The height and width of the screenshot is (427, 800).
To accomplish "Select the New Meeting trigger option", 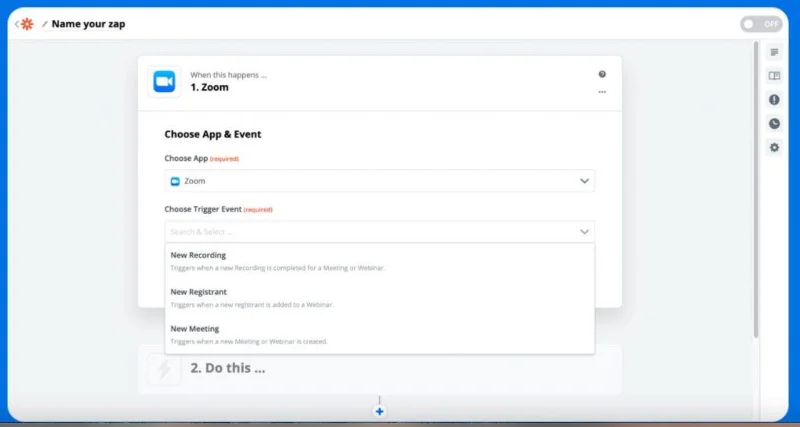I will 380,335.
